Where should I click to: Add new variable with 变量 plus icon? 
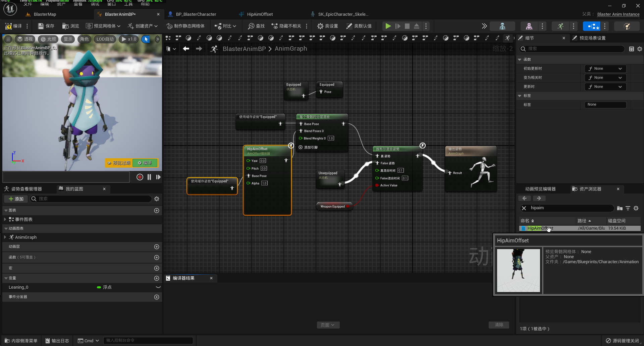[x=157, y=278]
